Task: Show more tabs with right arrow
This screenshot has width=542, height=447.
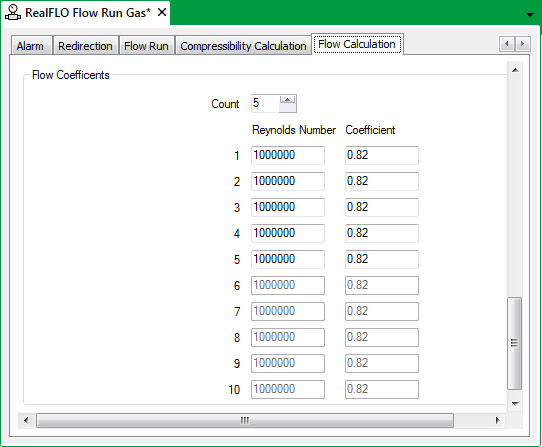Action: point(523,44)
